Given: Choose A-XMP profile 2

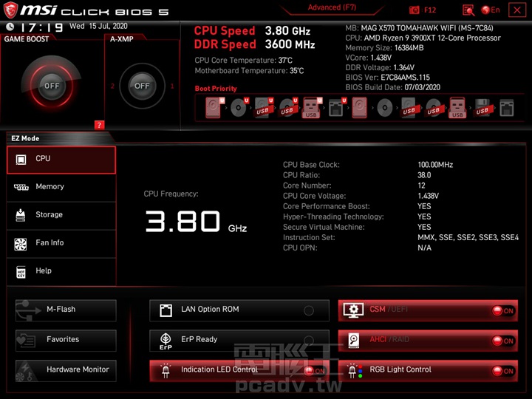Looking at the screenshot, I should (112, 86).
